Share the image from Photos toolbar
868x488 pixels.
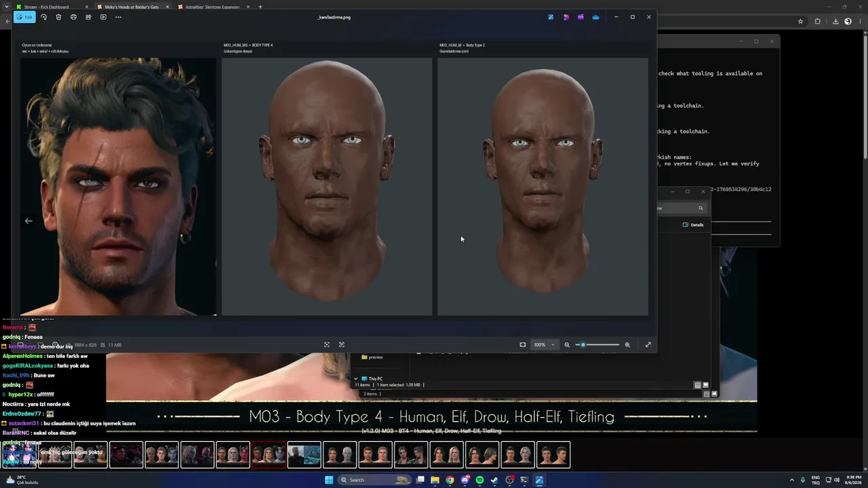click(x=88, y=17)
